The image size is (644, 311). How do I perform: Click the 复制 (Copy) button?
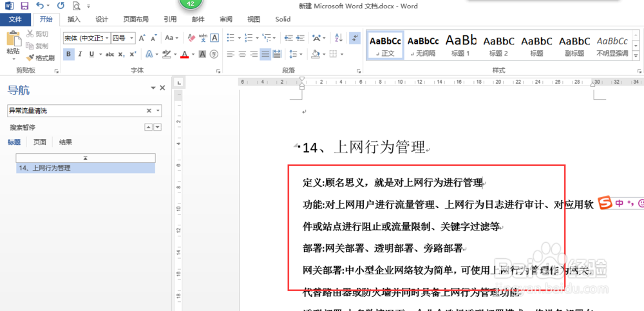37,46
